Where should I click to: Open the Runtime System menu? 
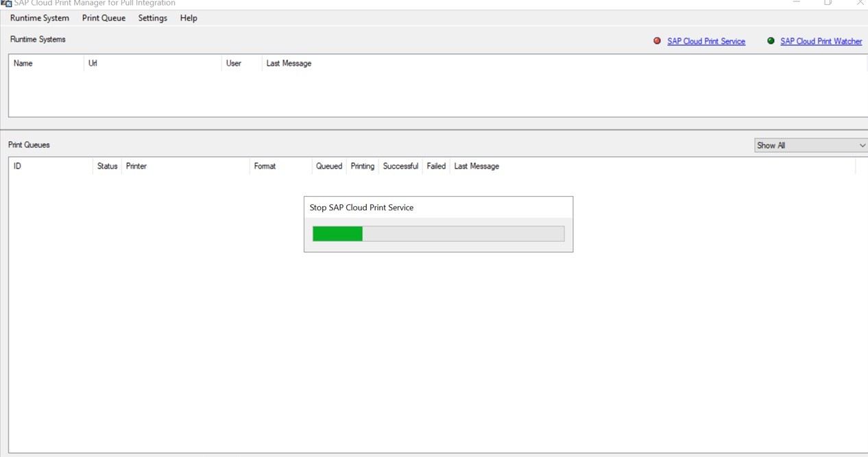point(40,18)
